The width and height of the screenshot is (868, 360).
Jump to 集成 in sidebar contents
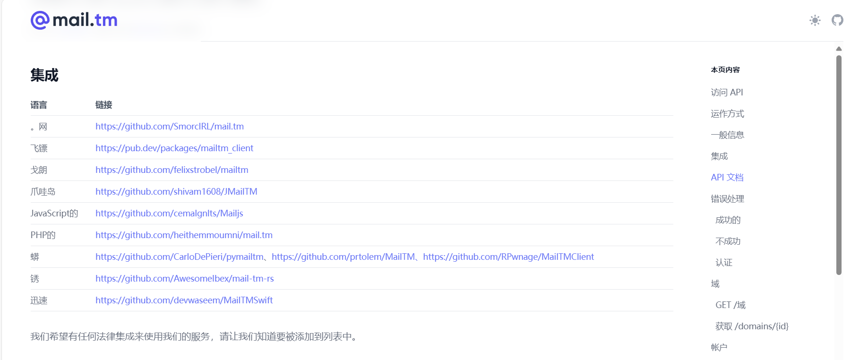pyautogui.click(x=719, y=156)
